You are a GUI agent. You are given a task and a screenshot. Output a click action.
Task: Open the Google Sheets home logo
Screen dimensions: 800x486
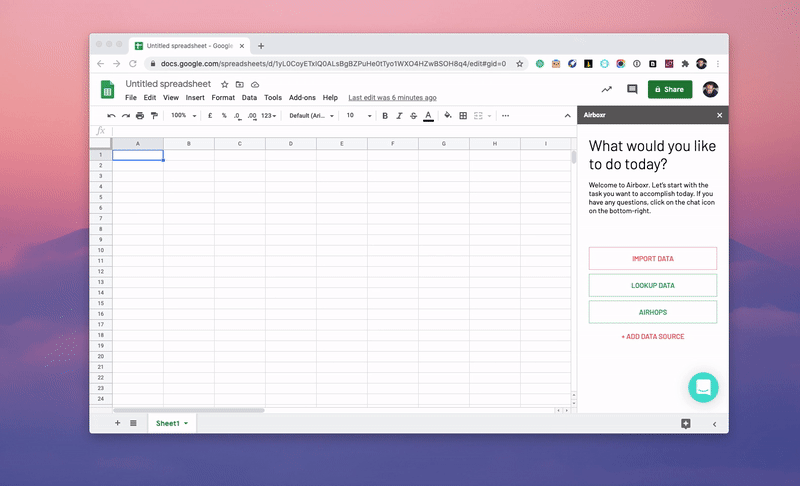point(107,90)
